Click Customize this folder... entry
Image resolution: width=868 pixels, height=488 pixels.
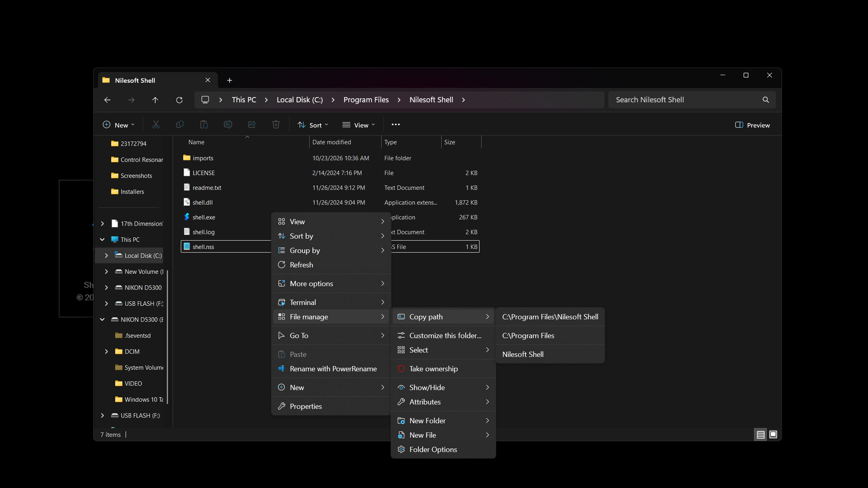443,336
